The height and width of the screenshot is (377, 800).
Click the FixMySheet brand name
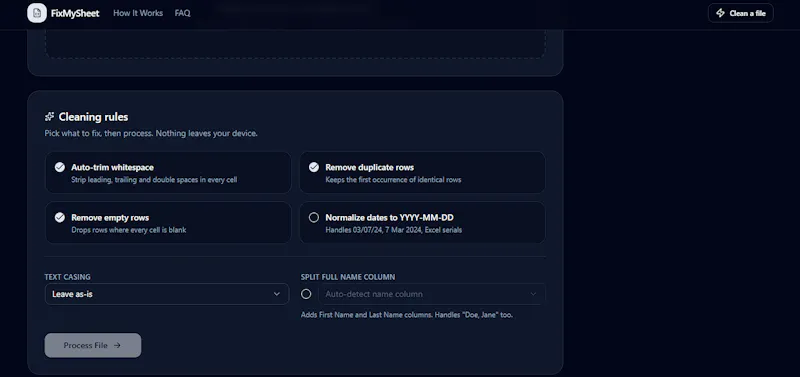75,13
